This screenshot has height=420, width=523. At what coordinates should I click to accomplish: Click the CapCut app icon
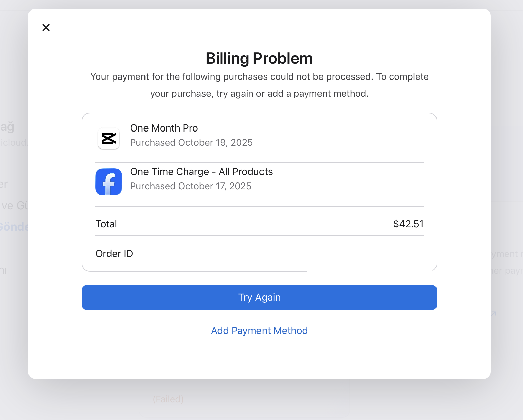109,138
